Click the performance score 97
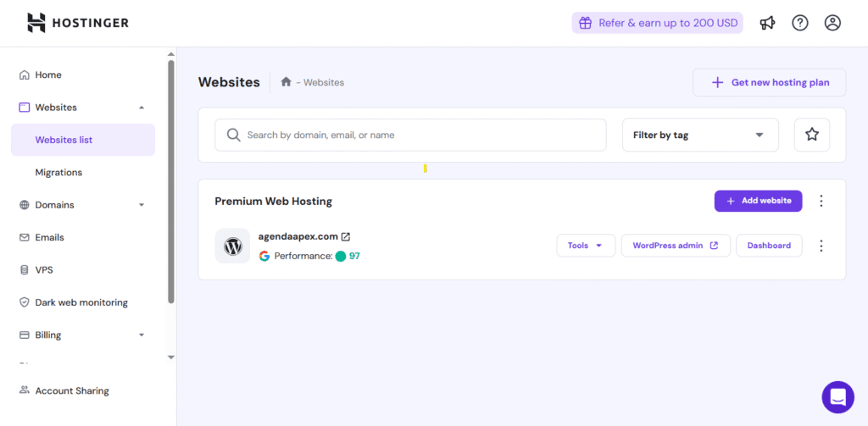Screen dimensions: 868x426 [354, 256]
